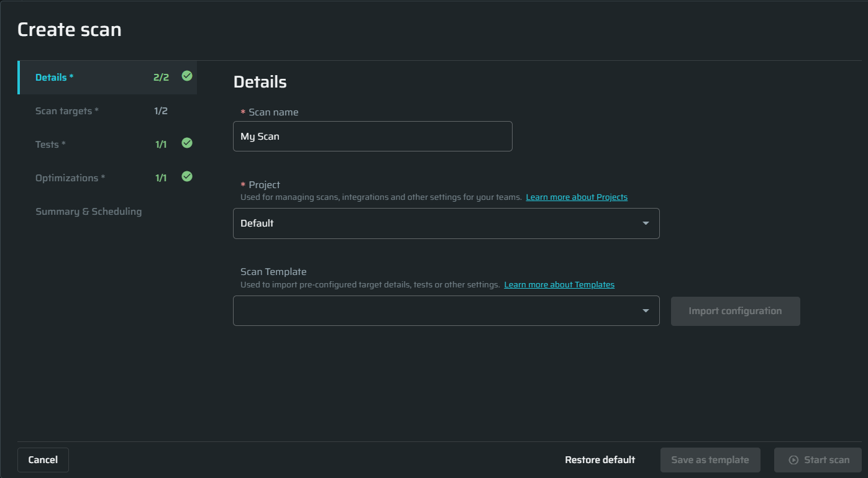Click Restore default at the bottom
Viewport: 868px width, 478px height.
coord(600,459)
